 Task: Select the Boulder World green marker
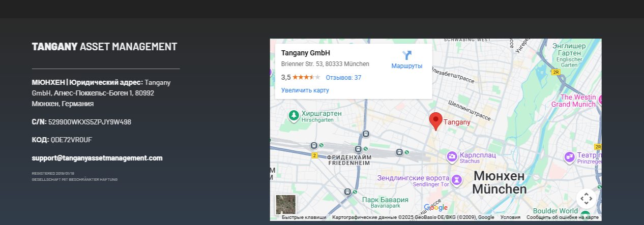pyautogui.click(x=585, y=215)
